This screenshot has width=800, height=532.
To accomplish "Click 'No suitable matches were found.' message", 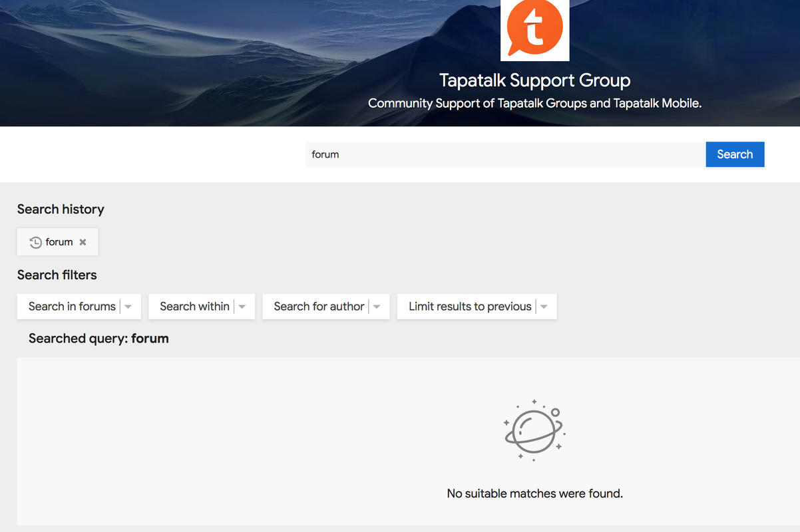I will coord(535,493).
